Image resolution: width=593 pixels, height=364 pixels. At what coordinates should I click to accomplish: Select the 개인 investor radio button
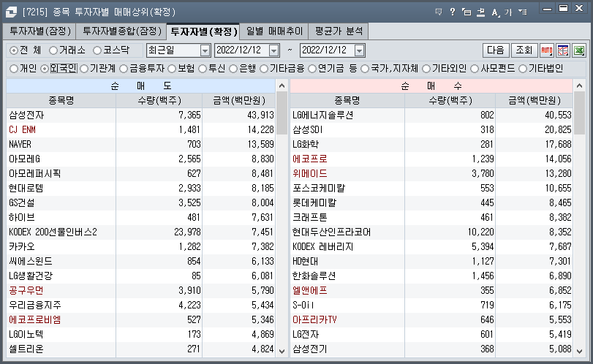[14, 69]
